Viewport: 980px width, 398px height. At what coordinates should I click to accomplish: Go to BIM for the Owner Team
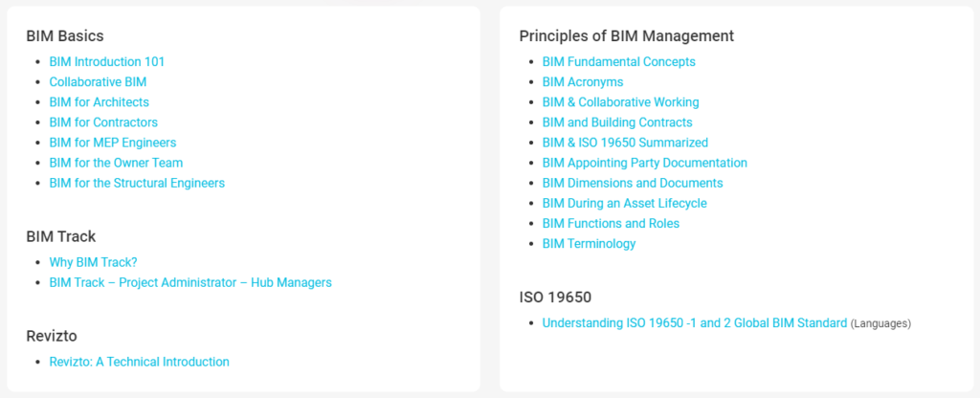tap(116, 163)
